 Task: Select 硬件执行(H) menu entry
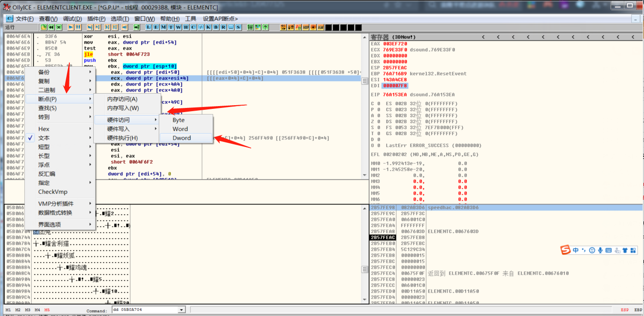[127, 138]
